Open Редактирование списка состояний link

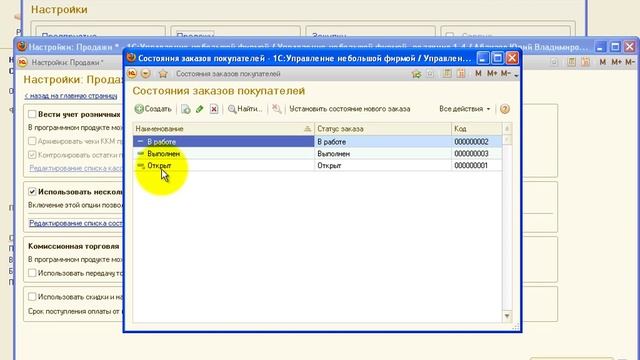(x=76, y=223)
